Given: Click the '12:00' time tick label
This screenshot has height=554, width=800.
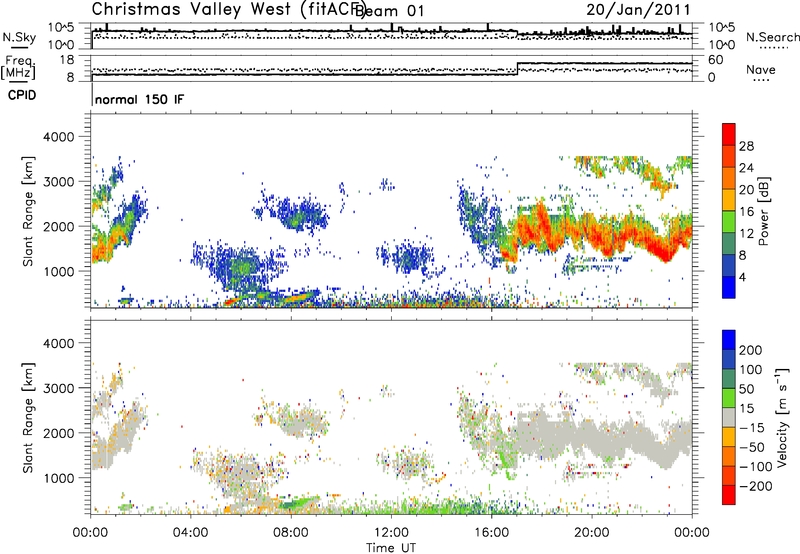Looking at the screenshot, I should coord(391,533).
